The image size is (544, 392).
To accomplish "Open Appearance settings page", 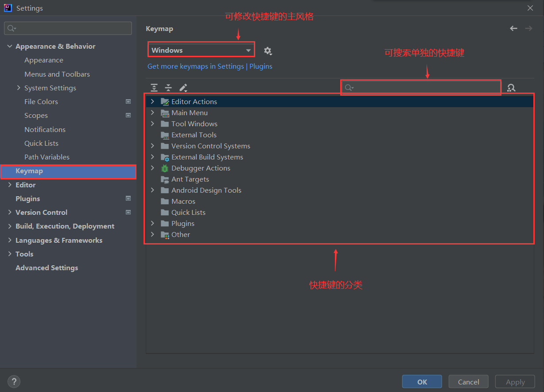I will [44, 60].
